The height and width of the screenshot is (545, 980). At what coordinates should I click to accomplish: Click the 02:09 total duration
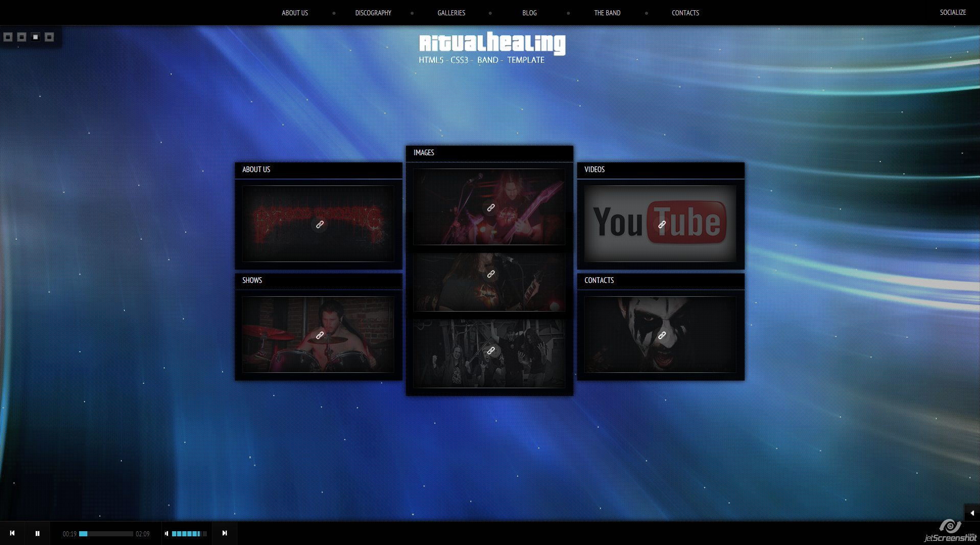(x=142, y=534)
